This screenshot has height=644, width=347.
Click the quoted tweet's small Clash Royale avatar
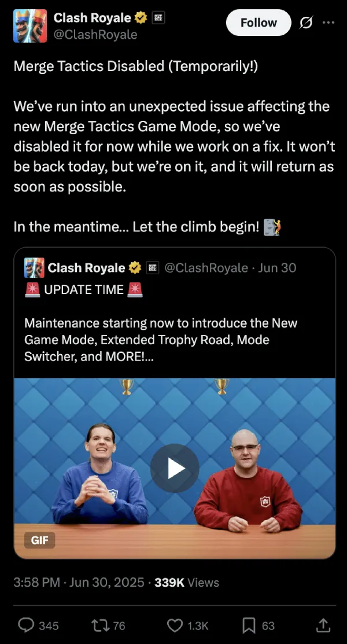(34, 268)
